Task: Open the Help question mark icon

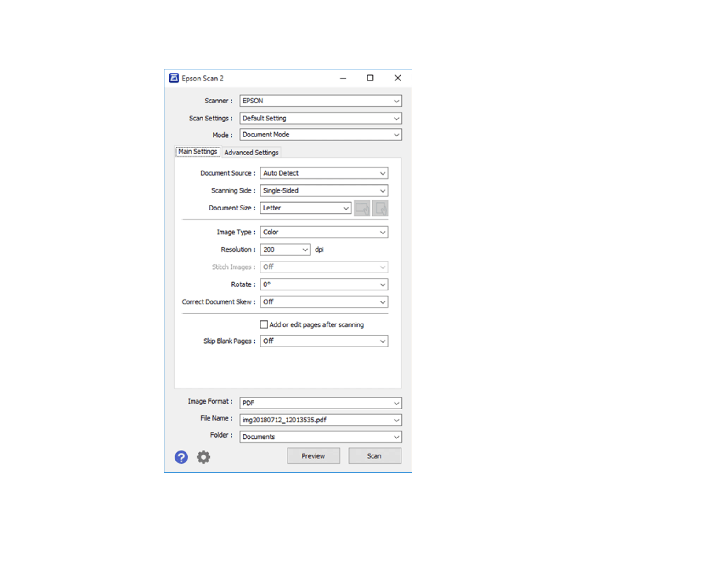Action: click(181, 457)
